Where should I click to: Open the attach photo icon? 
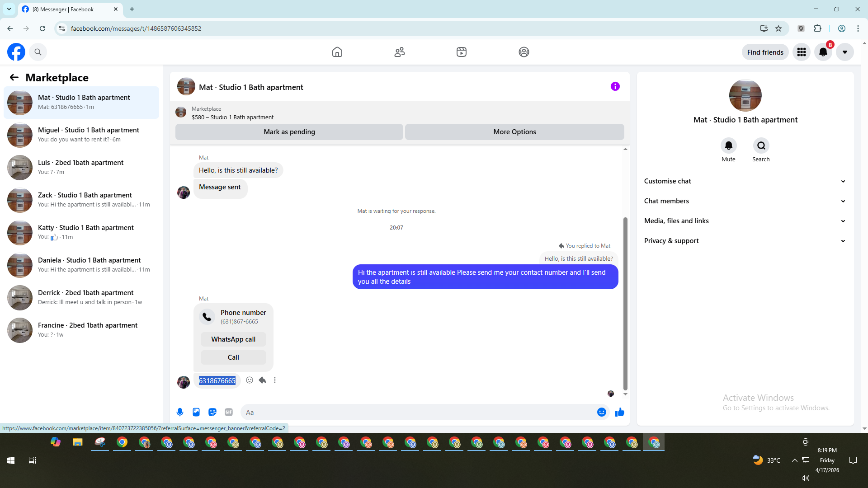click(196, 412)
